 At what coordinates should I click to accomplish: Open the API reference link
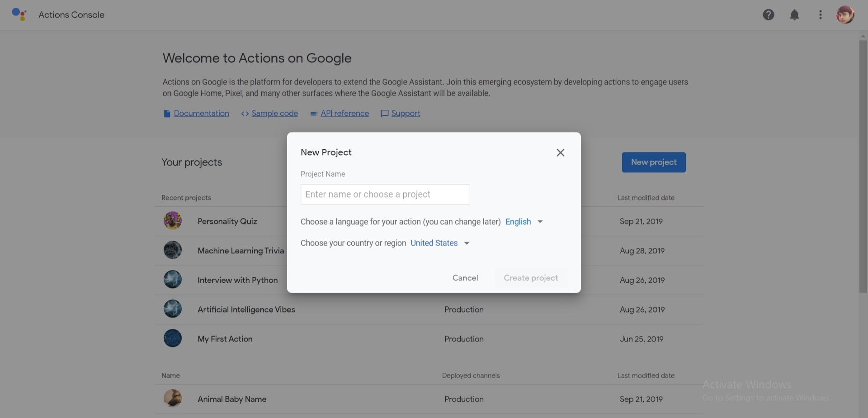[x=344, y=114]
